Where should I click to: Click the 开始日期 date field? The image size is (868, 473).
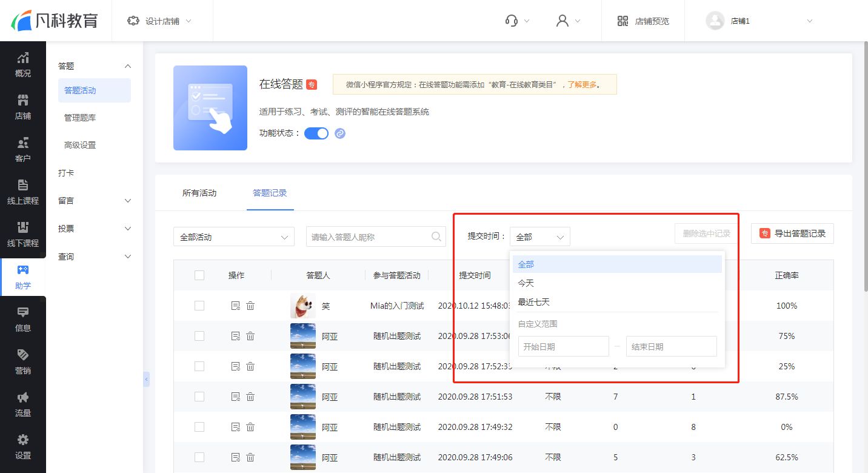[564, 346]
